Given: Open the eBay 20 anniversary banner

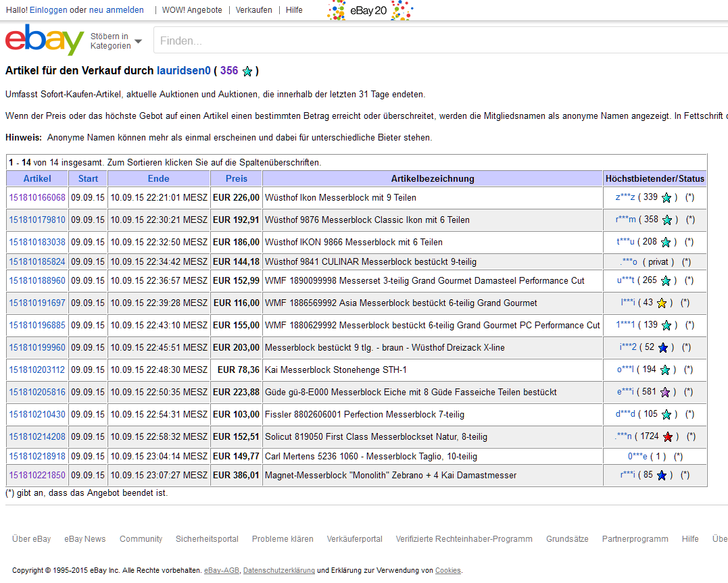Looking at the screenshot, I should 370,10.
